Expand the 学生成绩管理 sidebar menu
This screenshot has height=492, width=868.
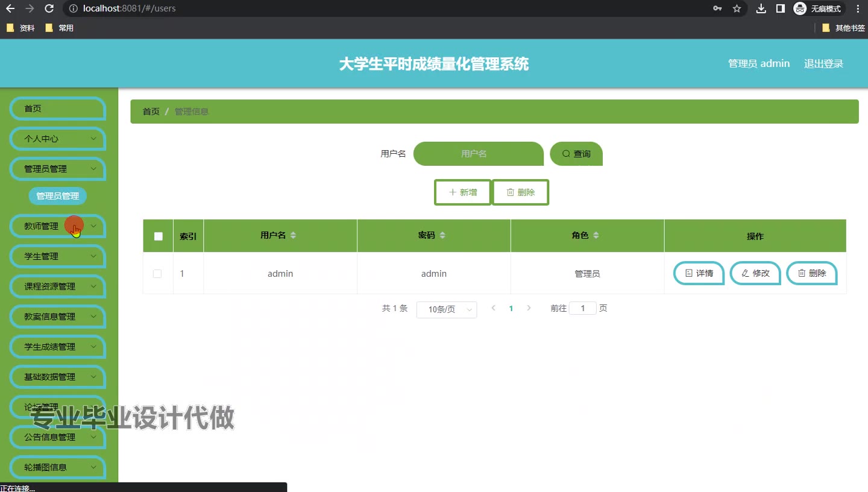click(58, 347)
